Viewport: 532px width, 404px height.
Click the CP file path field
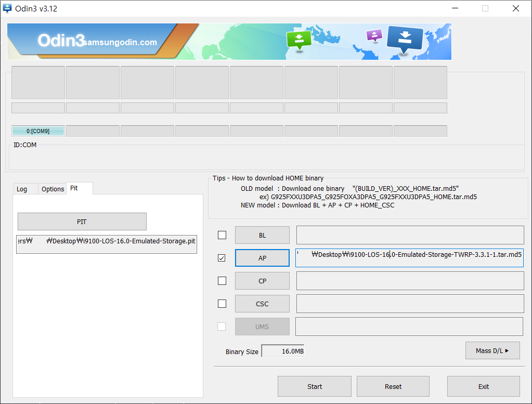[x=410, y=281]
